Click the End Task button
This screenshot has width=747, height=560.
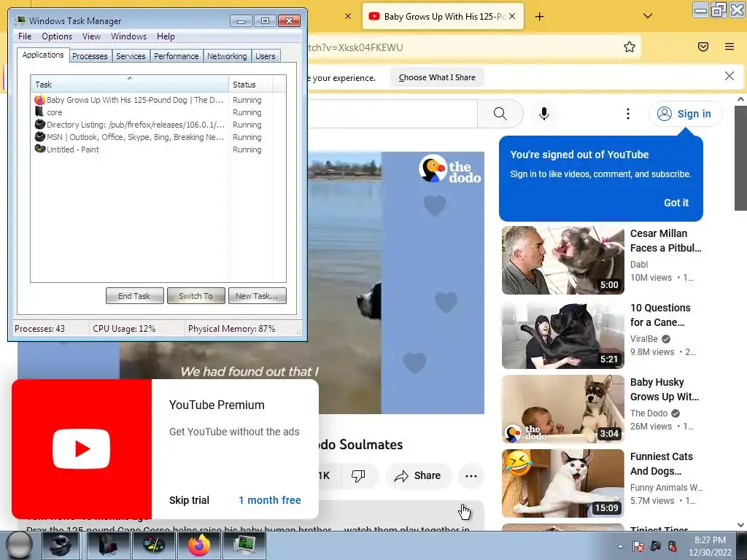134,296
